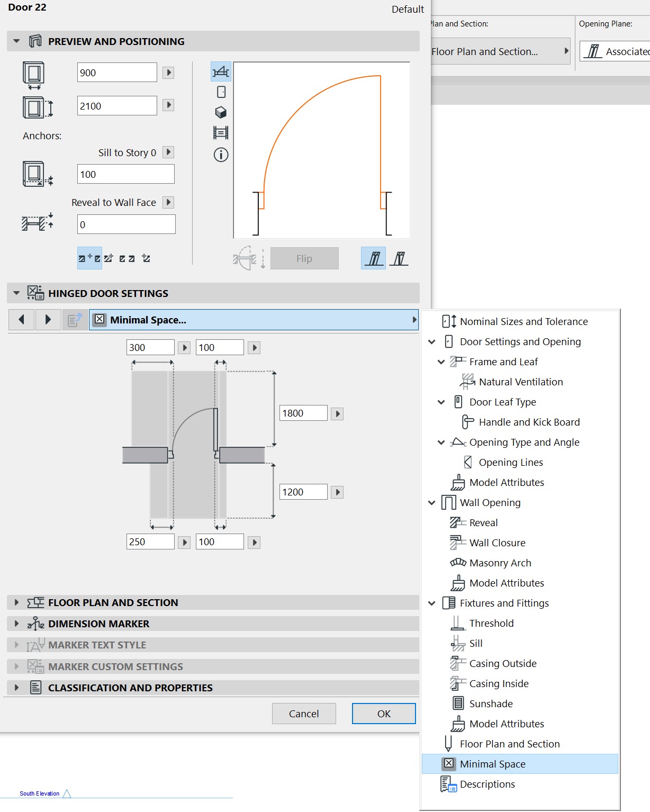Select Natural Ventilation in the list

tap(520, 382)
